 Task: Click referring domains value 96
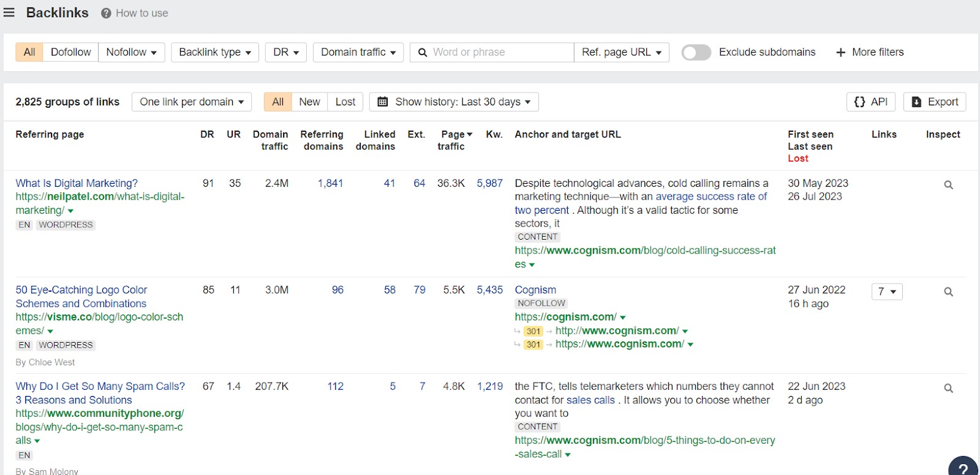pos(337,290)
